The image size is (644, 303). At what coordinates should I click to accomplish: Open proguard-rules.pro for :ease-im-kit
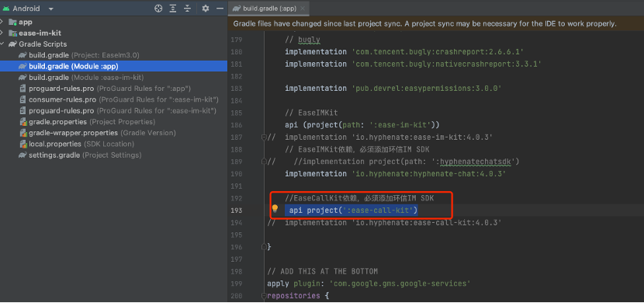pyautogui.click(x=117, y=110)
